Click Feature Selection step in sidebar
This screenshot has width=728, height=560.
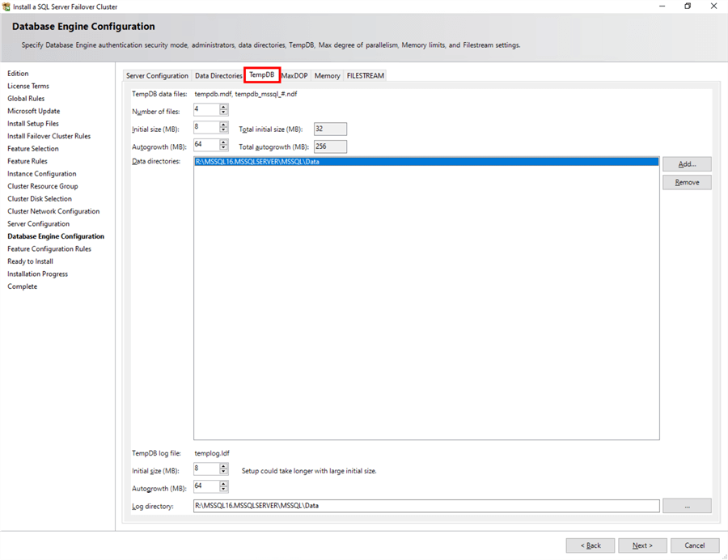click(33, 149)
